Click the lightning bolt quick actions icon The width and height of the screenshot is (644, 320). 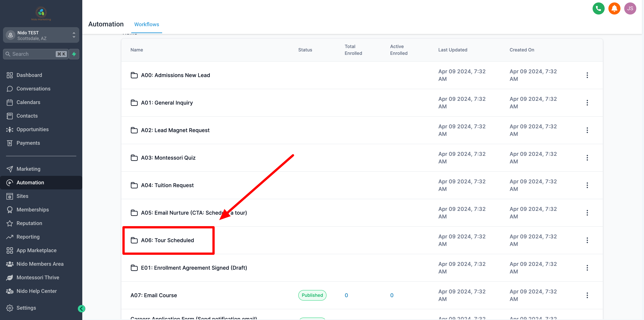[x=74, y=54]
